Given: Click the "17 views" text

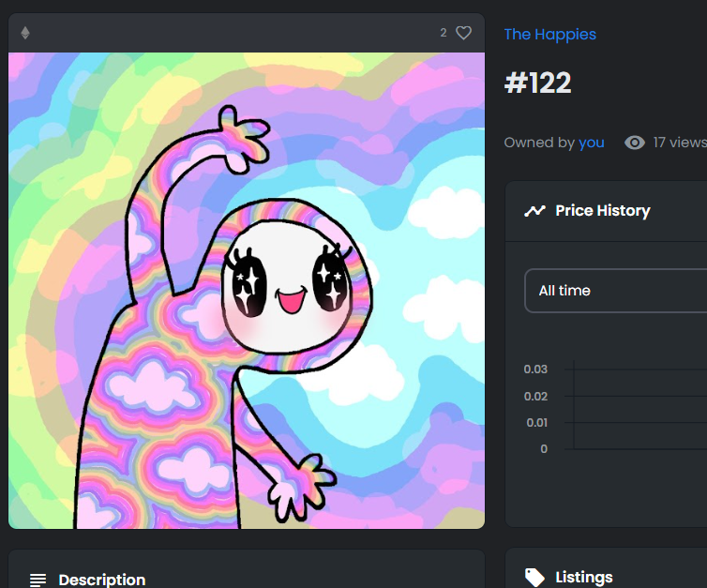Looking at the screenshot, I should (x=680, y=143).
